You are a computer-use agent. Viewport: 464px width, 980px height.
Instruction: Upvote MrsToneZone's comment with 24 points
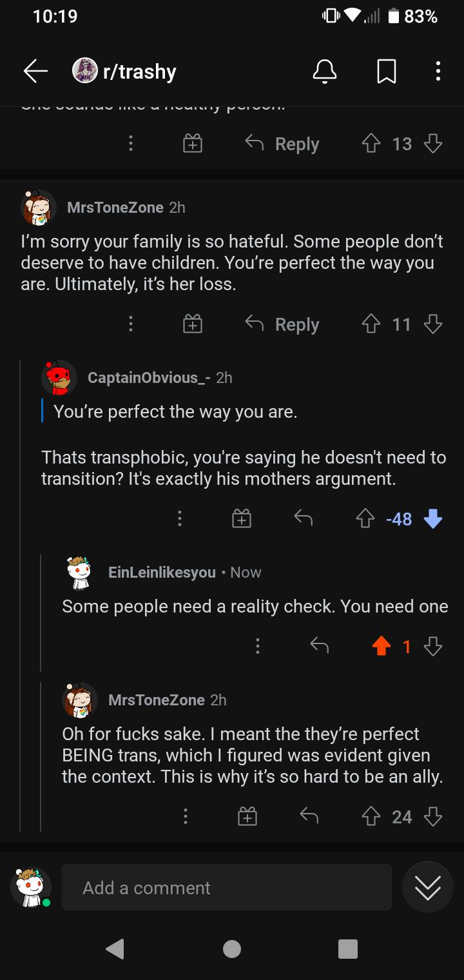[370, 817]
